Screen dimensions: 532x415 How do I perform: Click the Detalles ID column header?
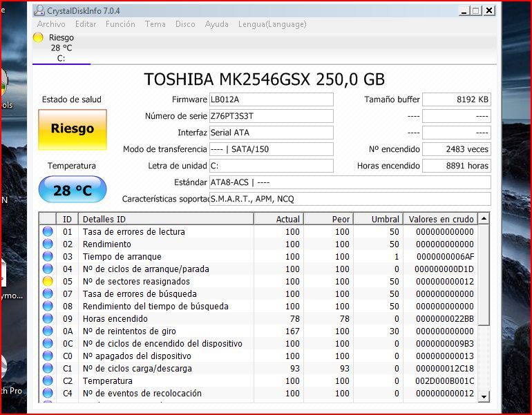[166, 219]
